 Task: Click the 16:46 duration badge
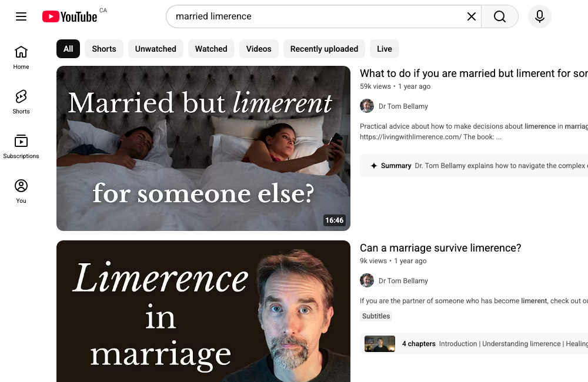[x=334, y=220]
